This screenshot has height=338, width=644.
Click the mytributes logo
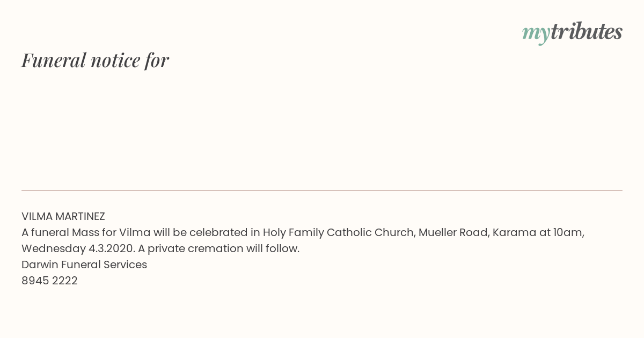pos(572,33)
